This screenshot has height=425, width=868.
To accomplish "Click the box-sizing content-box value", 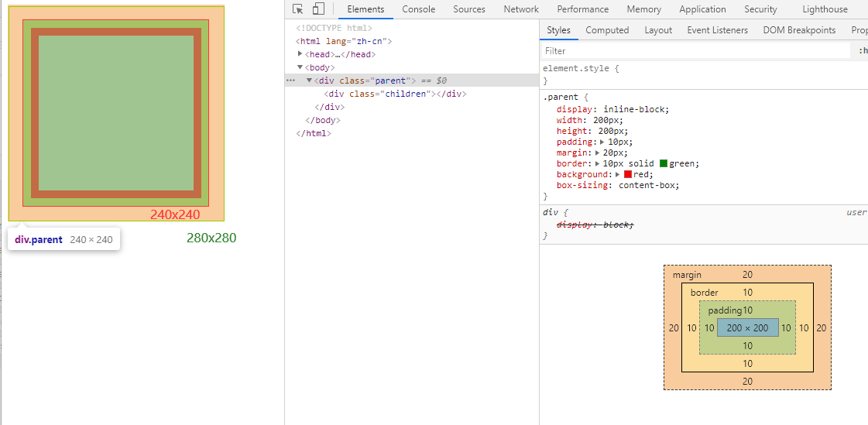I will (647, 185).
